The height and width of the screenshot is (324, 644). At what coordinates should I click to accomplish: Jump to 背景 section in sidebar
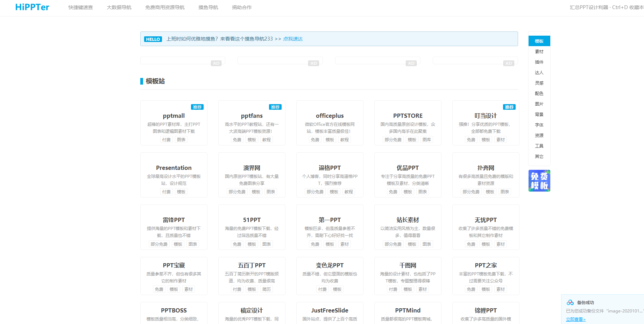pyautogui.click(x=539, y=115)
